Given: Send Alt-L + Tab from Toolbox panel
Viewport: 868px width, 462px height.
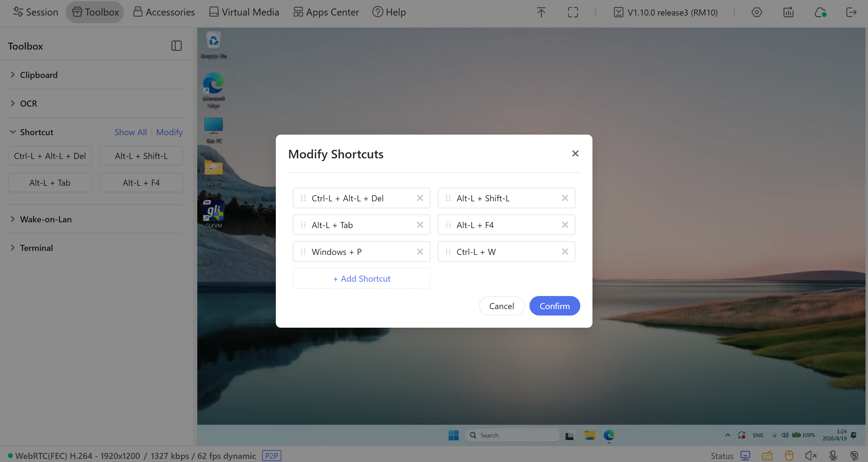Looking at the screenshot, I should click(50, 183).
